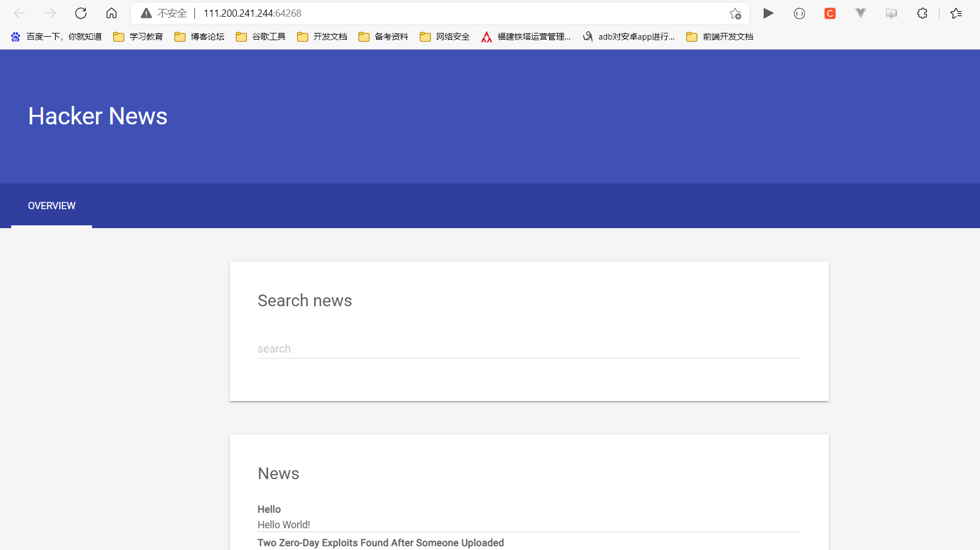Open the extensions puzzle piece icon

coord(922,13)
